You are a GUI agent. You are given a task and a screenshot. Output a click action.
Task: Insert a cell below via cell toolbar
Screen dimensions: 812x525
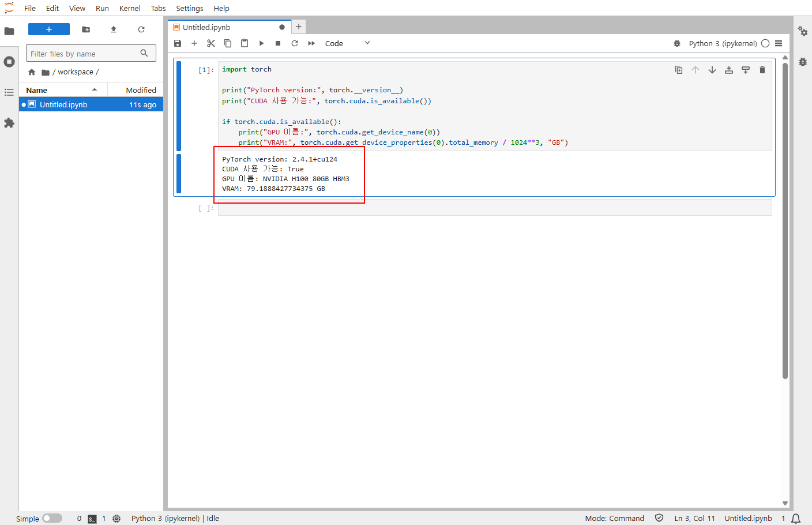pyautogui.click(x=746, y=70)
